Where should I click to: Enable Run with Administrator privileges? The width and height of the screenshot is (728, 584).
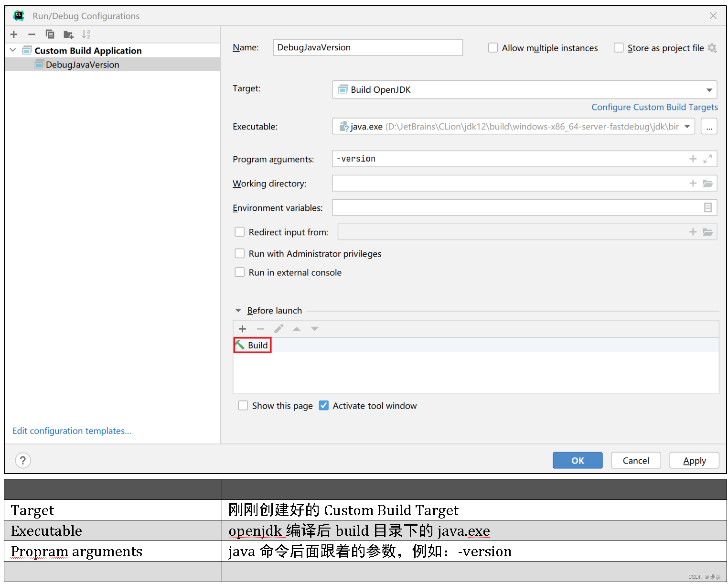[x=240, y=253]
